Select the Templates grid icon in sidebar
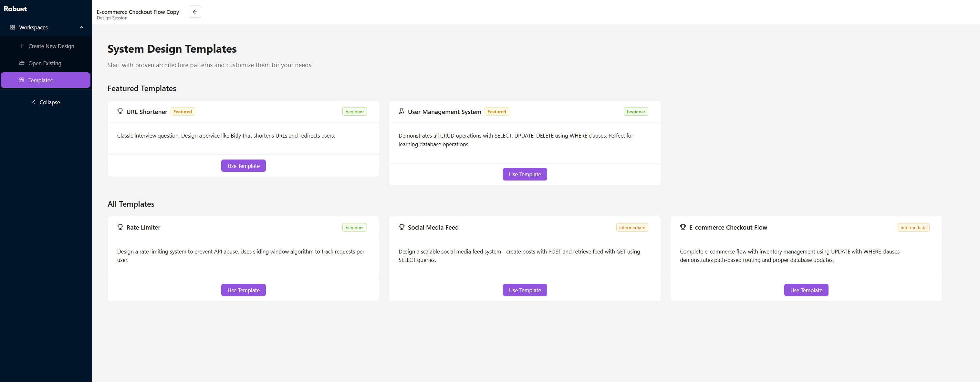 click(x=21, y=80)
